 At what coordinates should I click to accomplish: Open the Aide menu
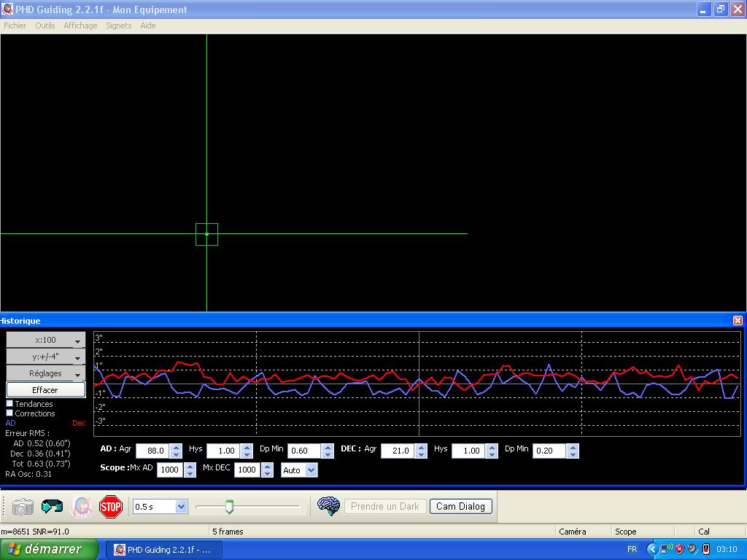(x=147, y=26)
